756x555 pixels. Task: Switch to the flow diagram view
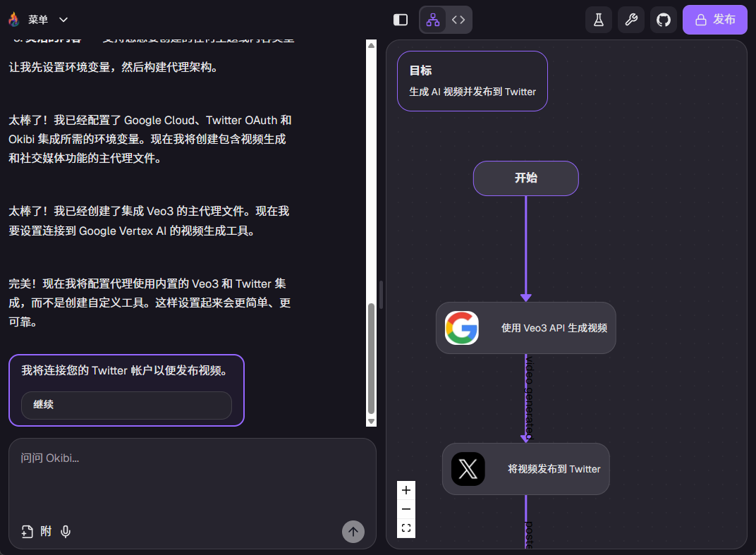(x=433, y=20)
